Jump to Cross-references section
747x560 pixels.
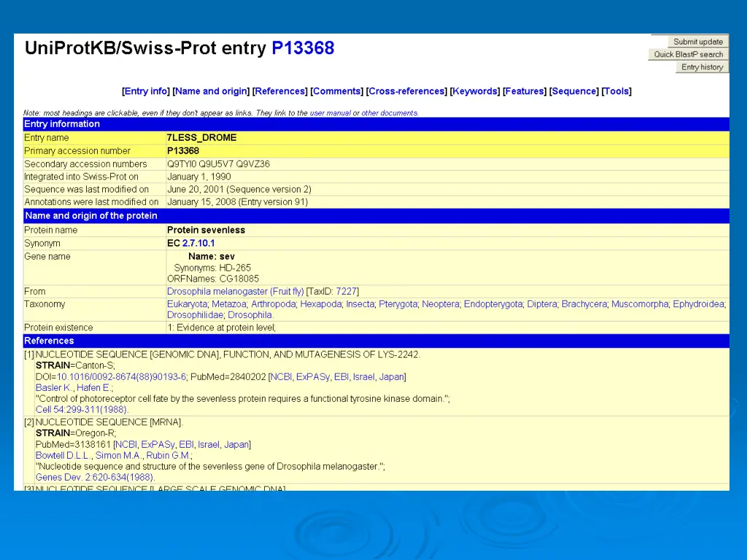(407, 91)
